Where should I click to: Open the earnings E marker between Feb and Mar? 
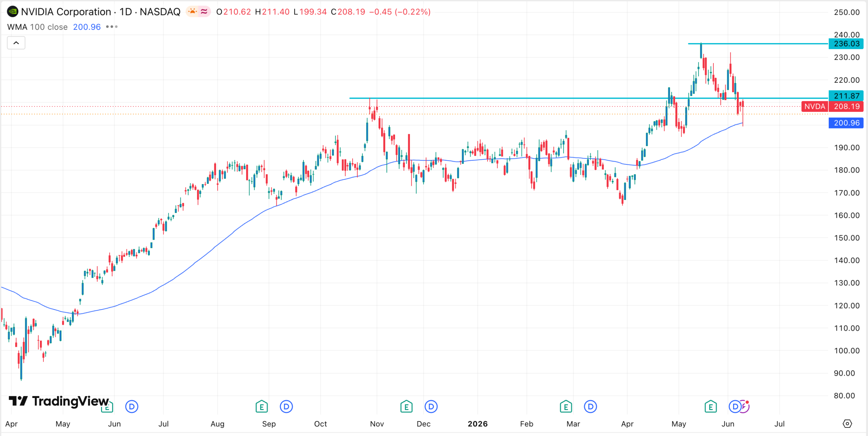(566, 406)
